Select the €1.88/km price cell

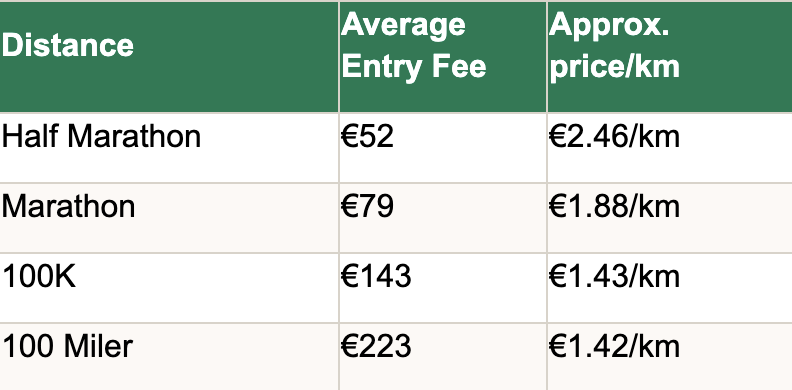click(x=670, y=218)
